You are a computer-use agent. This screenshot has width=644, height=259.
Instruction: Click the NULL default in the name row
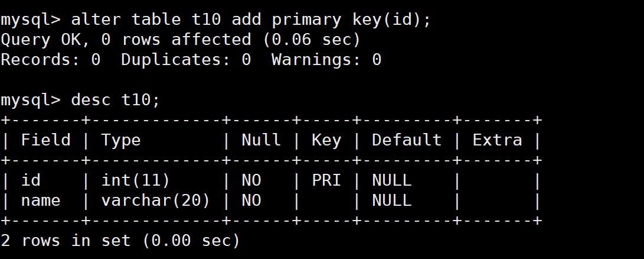pos(391,200)
